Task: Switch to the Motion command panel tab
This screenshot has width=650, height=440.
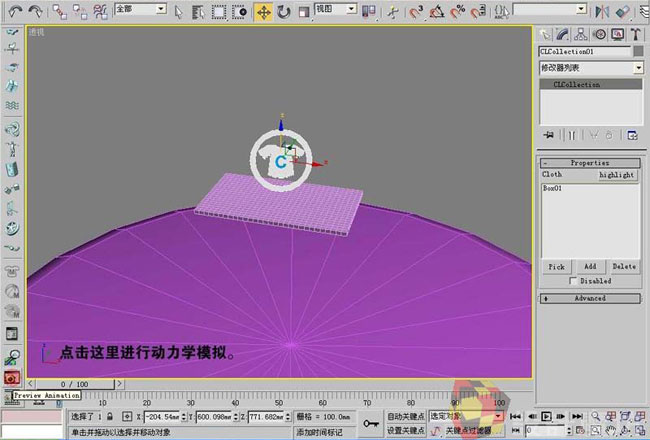Action: tap(599, 34)
